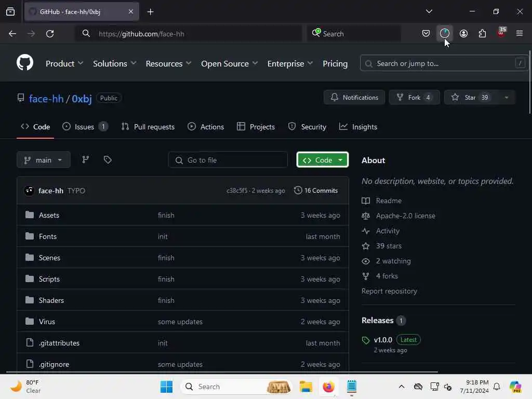Open the Shaders folder
Screen dimensions: 532x399
pos(51,300)
